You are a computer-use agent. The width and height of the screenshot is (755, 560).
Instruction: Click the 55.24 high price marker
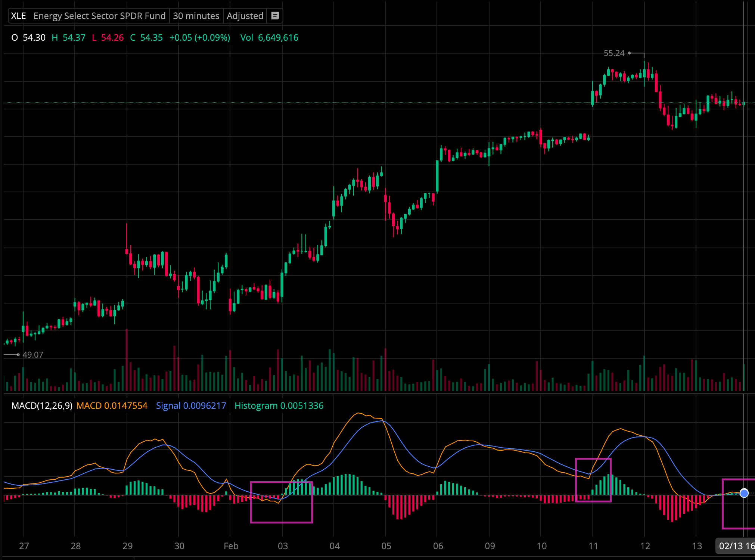point(614,53)
